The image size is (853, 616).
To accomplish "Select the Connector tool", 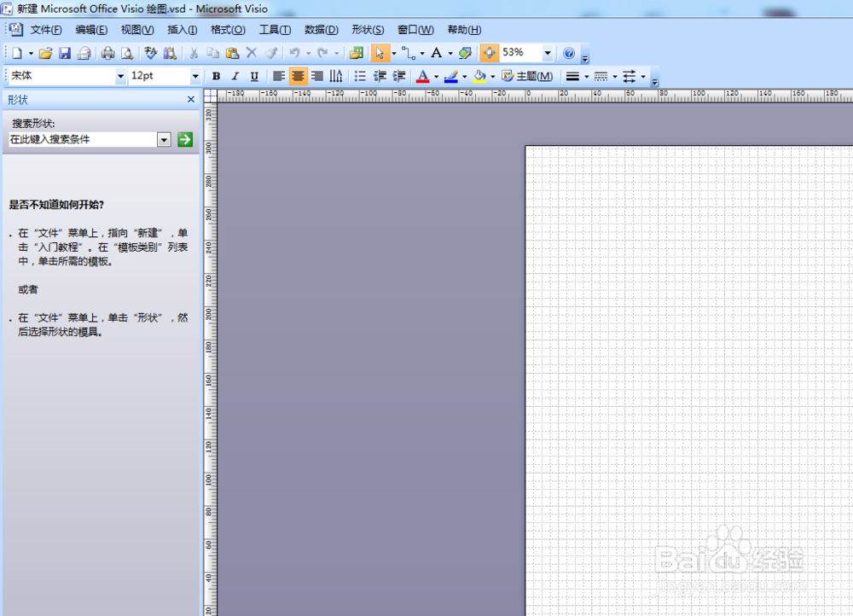I will (408, 53).
